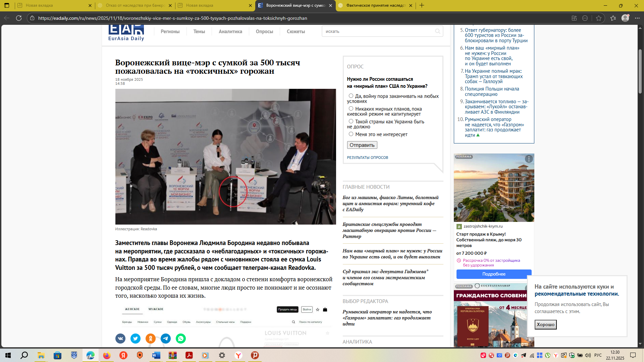Click the 'искать' search input field
644x362 pixels.
click(x=377, y=31)
